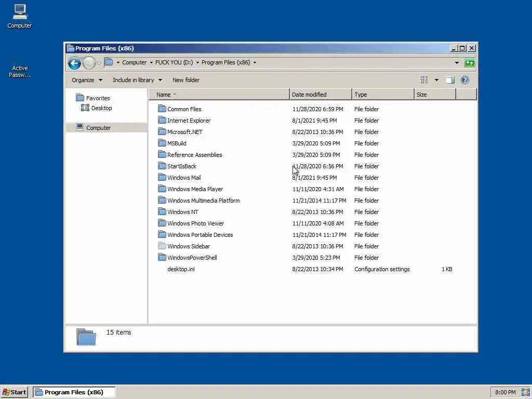This screenshot has width=532, height=399.
Task: Click the 15 items details text
Action: [x=119, y=332]
